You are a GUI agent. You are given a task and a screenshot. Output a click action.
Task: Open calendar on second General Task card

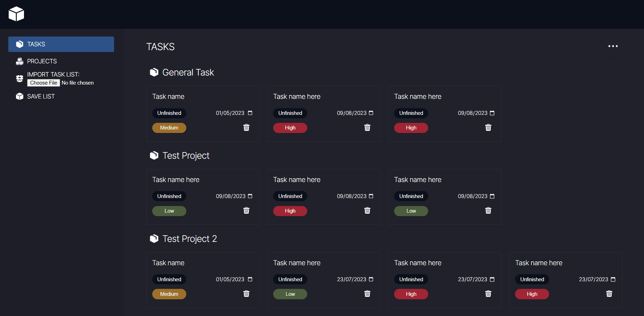click(x=371, y=113)
